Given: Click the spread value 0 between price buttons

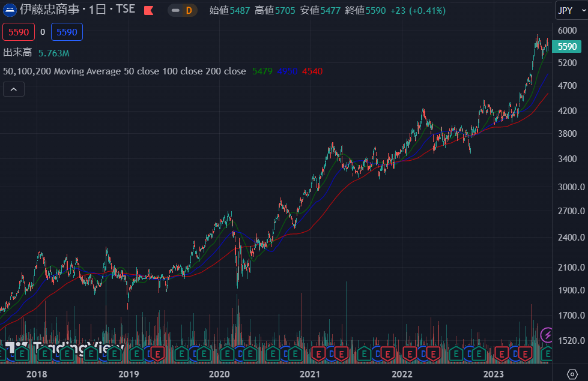Looking at the screenshot, I should (x=43, y=32).
